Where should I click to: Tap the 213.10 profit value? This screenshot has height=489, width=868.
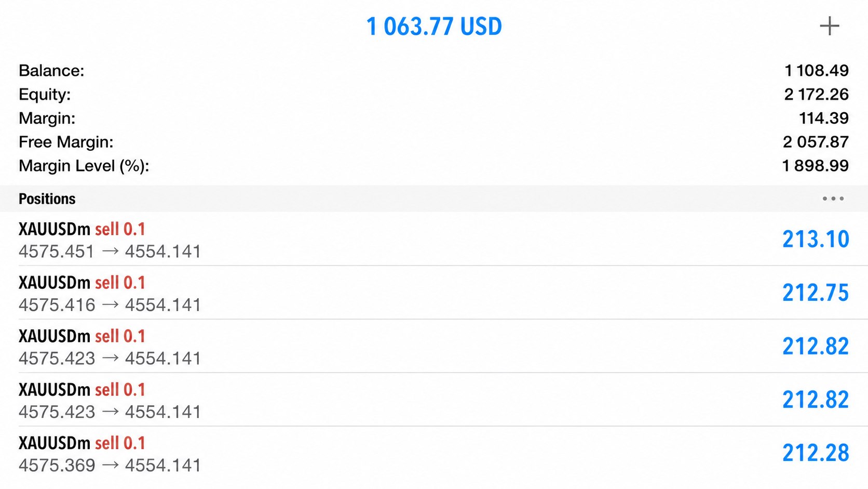[816, 239]
